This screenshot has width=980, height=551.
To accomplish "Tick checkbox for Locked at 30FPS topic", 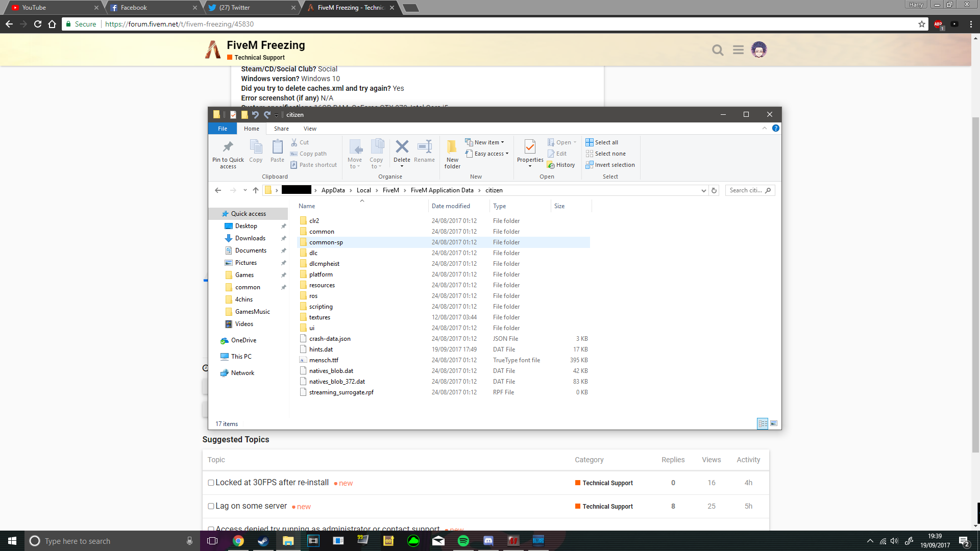I will [x=211, y=483].
